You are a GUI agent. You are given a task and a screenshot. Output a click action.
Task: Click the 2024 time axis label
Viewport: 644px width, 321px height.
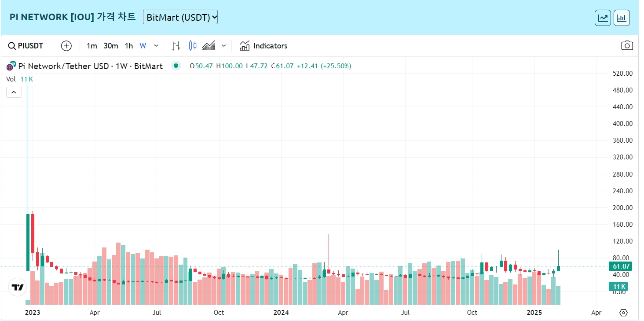[x=281, y=313]
